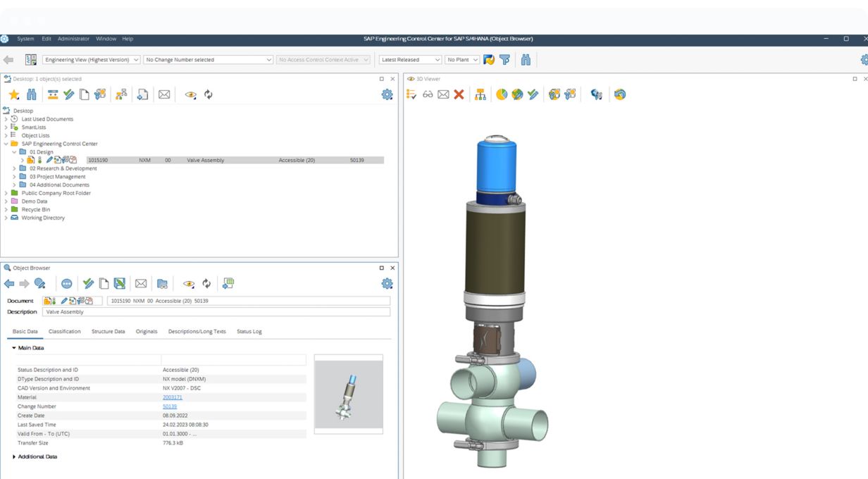Click the blue back arrow in Object Browser
This screenshot has width=868, height=479.
click(9, 284)
